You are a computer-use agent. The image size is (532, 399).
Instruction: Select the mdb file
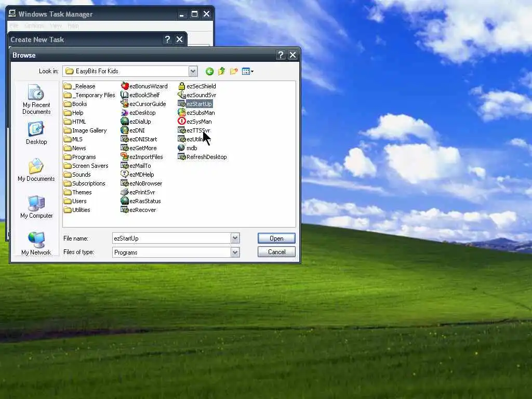(x=187, y=148)
